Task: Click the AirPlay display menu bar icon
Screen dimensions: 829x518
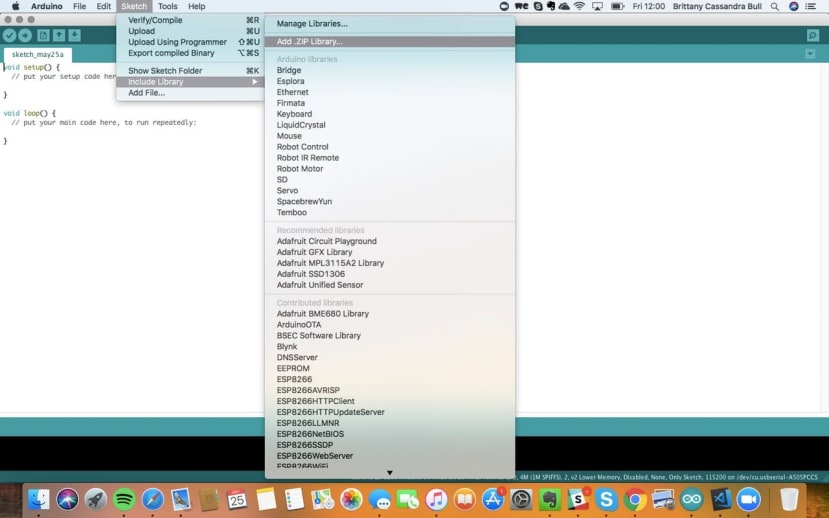Action: coord(597,6)
